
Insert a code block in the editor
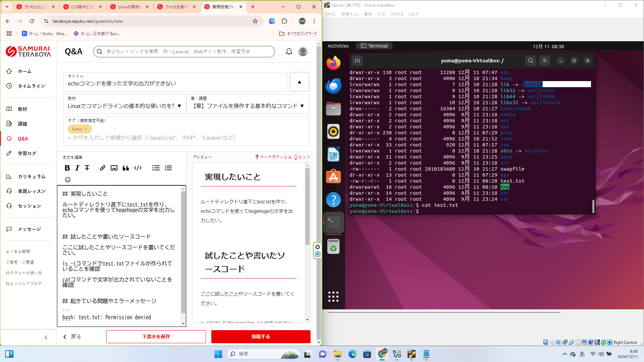pyautogui.click(x=138, y=168)
